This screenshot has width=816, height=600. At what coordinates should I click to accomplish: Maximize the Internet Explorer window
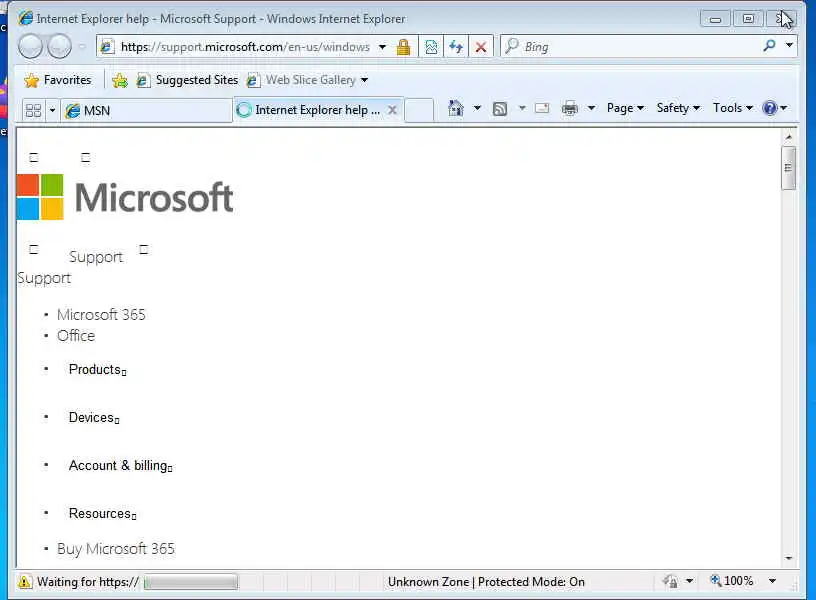tap(748, 19)
